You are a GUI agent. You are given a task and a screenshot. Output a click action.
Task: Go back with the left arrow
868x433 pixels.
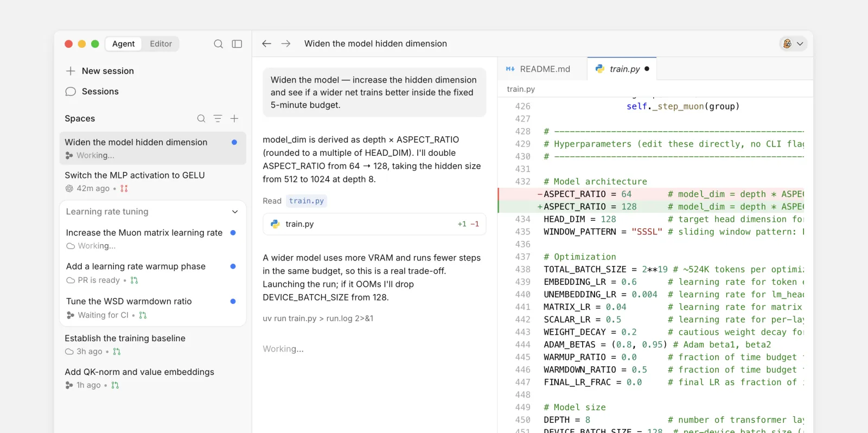(x=266, y=43)
